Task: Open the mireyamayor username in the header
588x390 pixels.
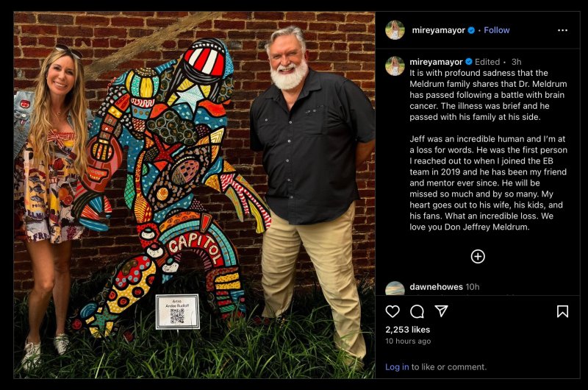Action: click(438, 30)
